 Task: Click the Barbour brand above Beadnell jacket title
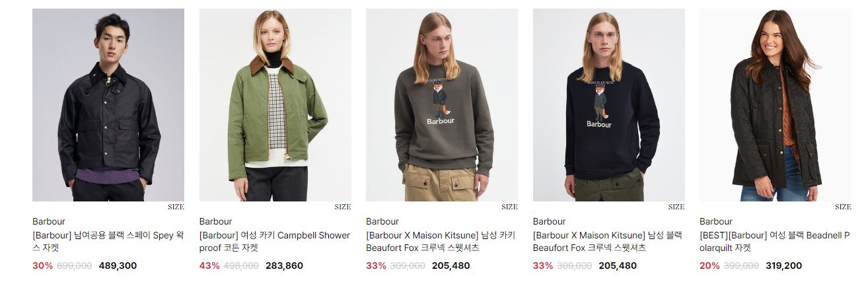click(716, 221)
